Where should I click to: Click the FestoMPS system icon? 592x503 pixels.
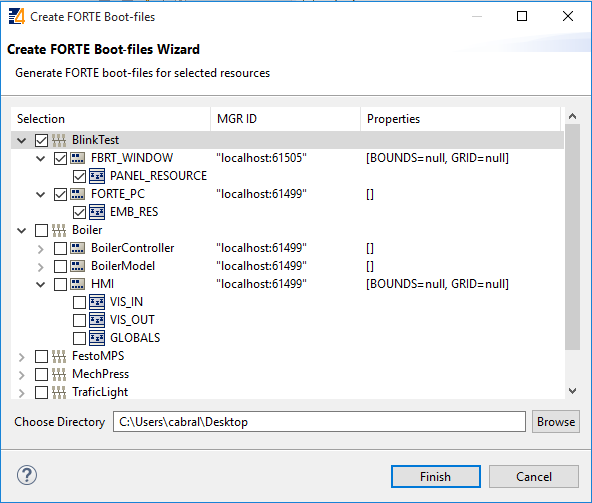tap(59, 356)
